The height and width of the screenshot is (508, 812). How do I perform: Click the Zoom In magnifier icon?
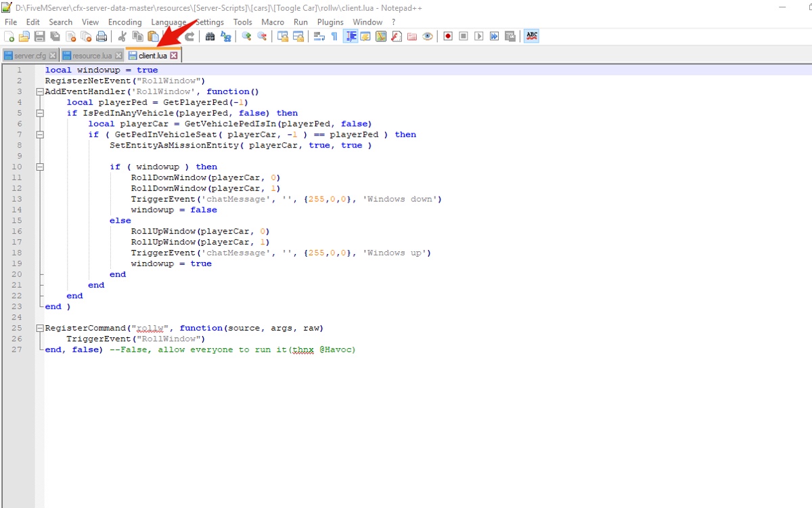click(x=246, y=37)
